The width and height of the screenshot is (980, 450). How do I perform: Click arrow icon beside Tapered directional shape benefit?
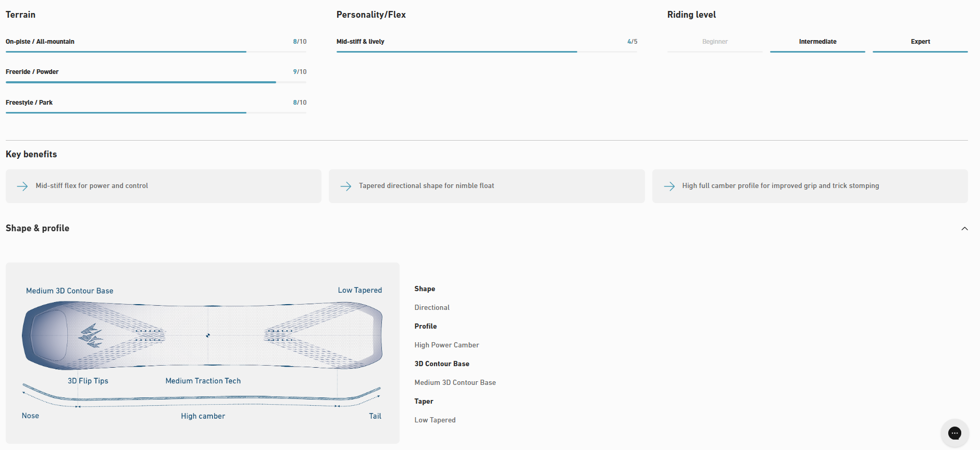click(346, 186)
